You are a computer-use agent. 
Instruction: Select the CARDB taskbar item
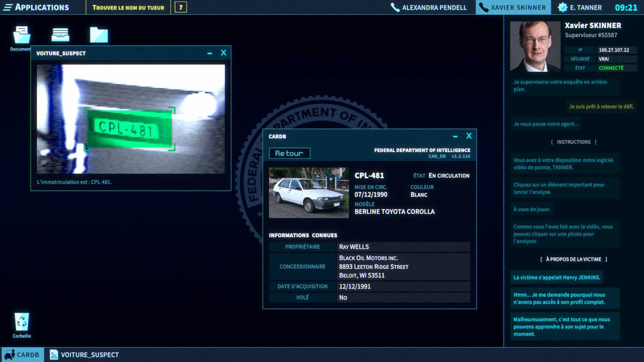coord(22,355)
